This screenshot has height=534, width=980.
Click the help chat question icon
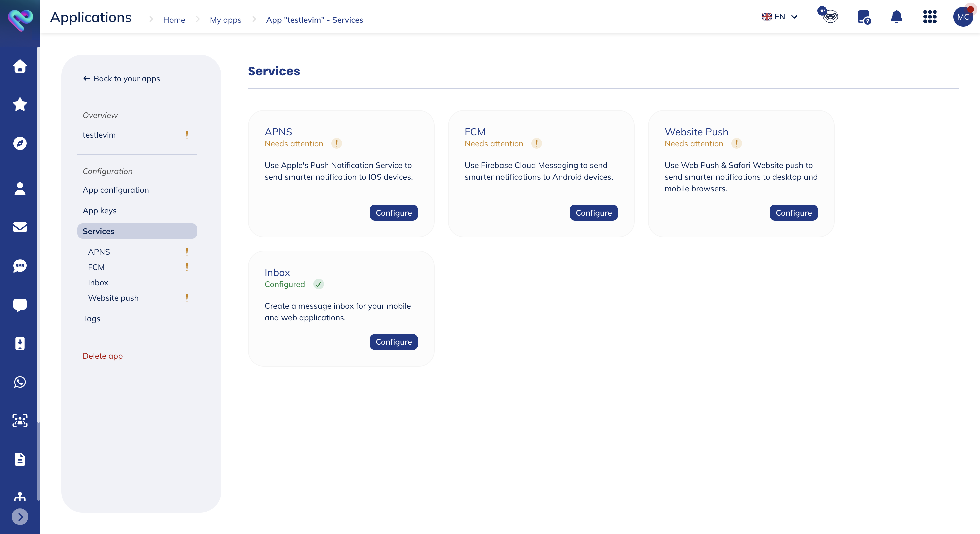click(864, 17)
